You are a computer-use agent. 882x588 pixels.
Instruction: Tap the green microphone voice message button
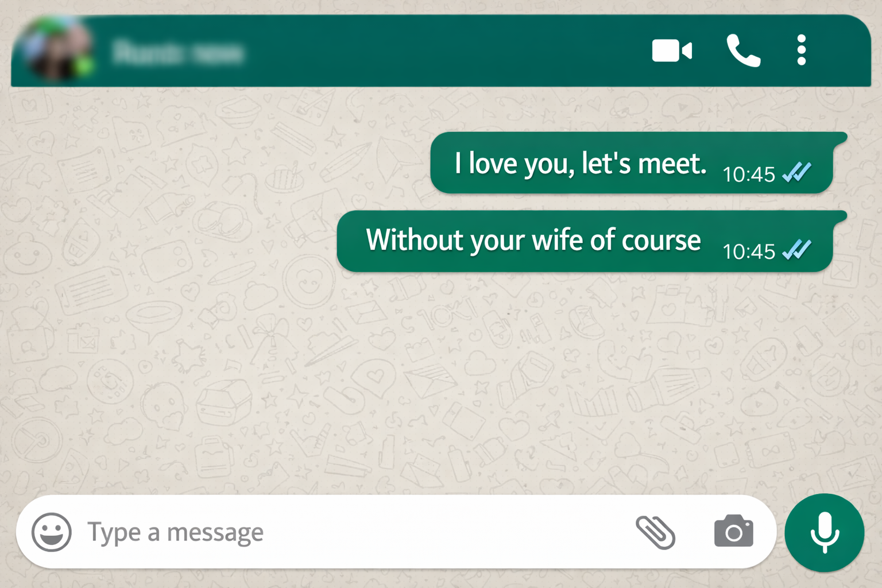point(825,532)
